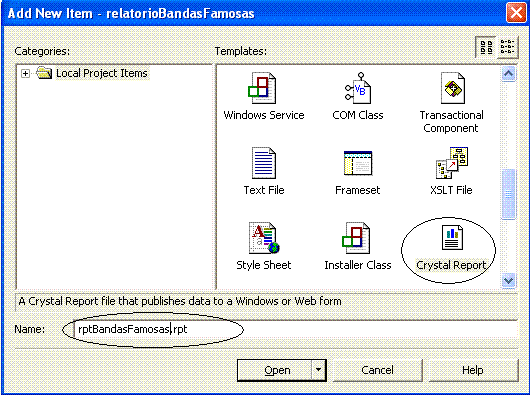Screen dimensions: 530x395
Task: Select the Frameset template icon
Action: click(x=358, y=163)
